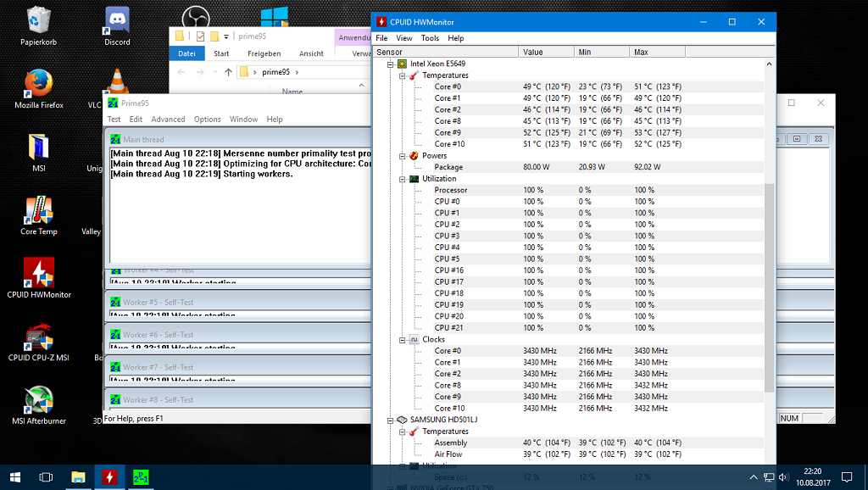This screenshot has width=868, height=490.
Task: Click the Value column header
Action: coord(547,52)
